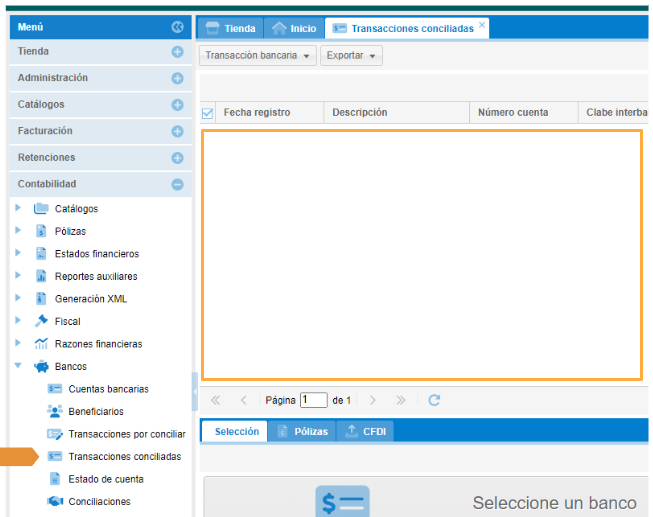Collapse the Menú sidebar panel

pos(177,27)
